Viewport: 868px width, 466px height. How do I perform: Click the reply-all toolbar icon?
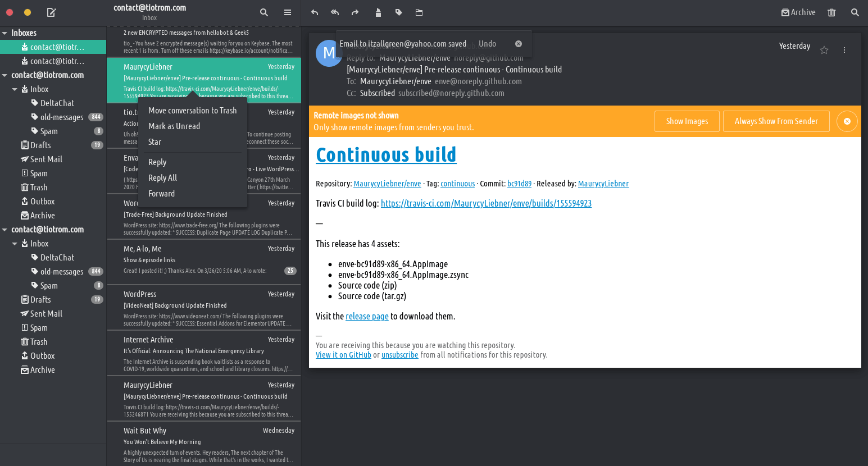coord(335,12)
